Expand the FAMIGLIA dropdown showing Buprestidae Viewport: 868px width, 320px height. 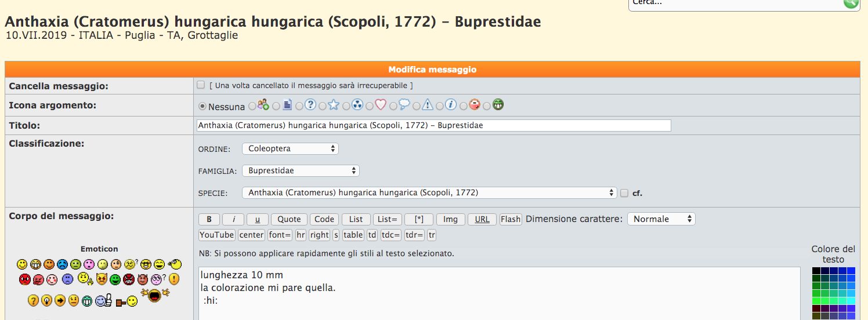[301, 171]
